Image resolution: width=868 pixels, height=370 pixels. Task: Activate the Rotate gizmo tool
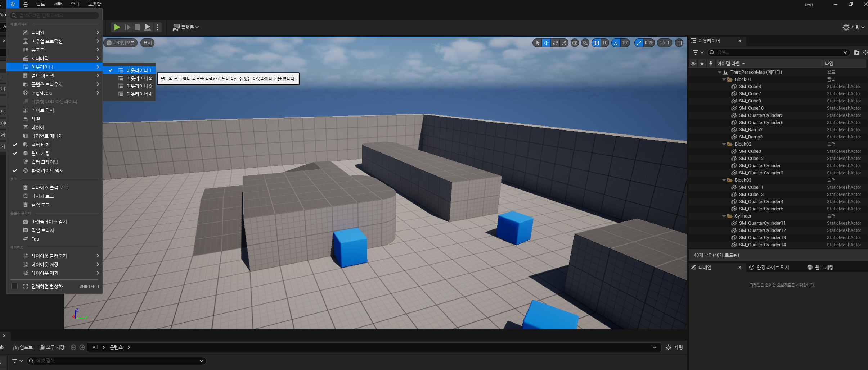[x=555, y=43]
